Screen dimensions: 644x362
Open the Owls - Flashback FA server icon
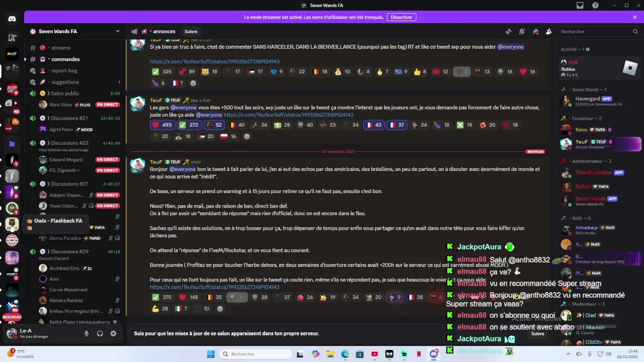12,224
